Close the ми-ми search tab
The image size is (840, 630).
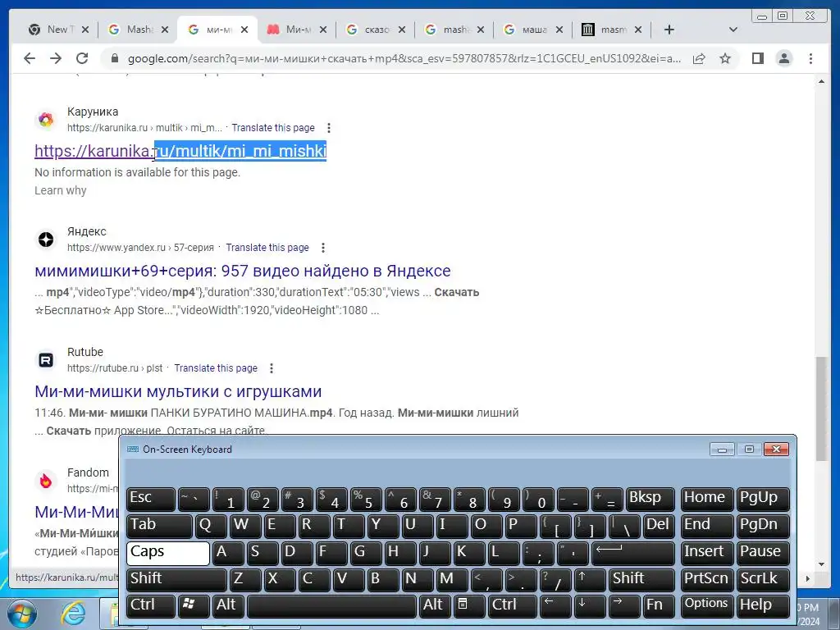(244, 30)
